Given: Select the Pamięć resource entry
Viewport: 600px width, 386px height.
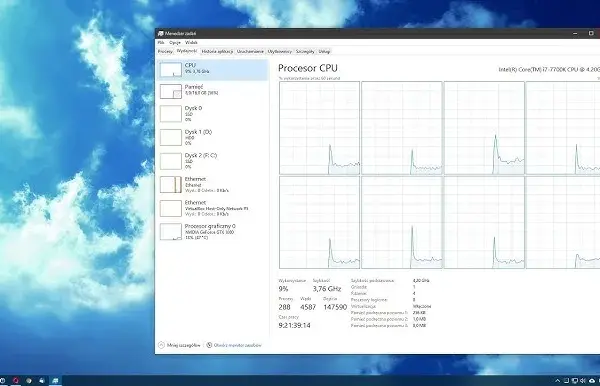Looking at the screenshot, I should click(x=212, y=91).
